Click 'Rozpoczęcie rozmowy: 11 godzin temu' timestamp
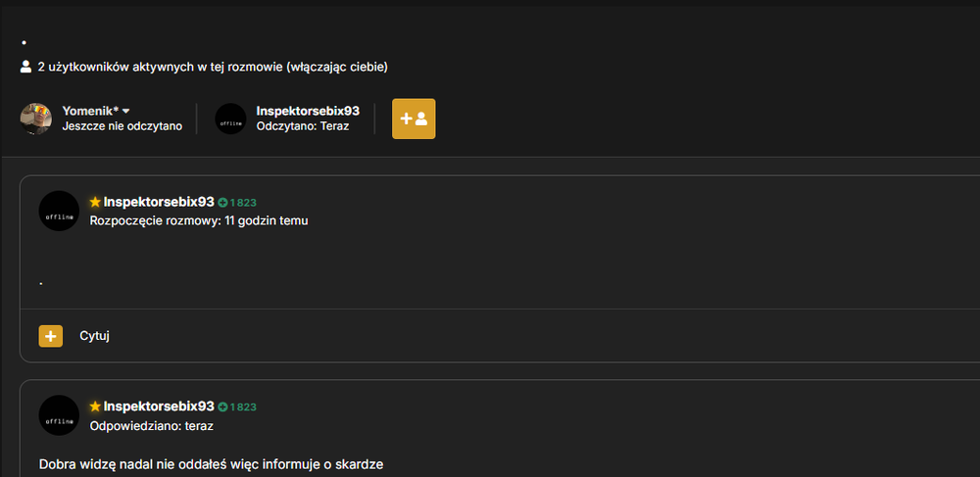This screenshot has height=477, width=980. [199, 220]
